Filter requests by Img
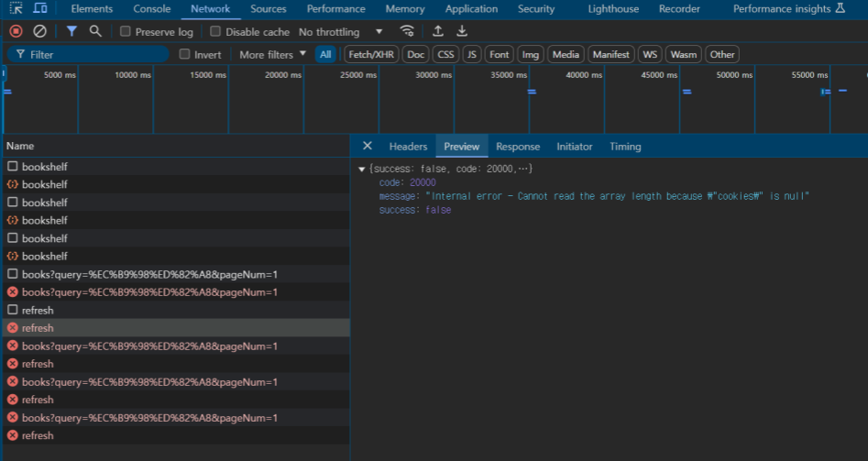Image resolution: width=868 pixels, height=461 pixels. [x=531, y=54]
